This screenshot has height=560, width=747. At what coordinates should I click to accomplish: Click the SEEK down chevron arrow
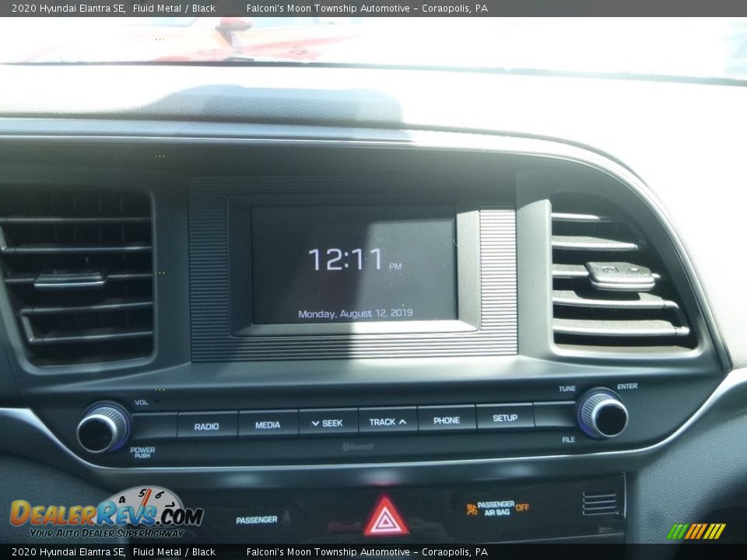(315, 423)
